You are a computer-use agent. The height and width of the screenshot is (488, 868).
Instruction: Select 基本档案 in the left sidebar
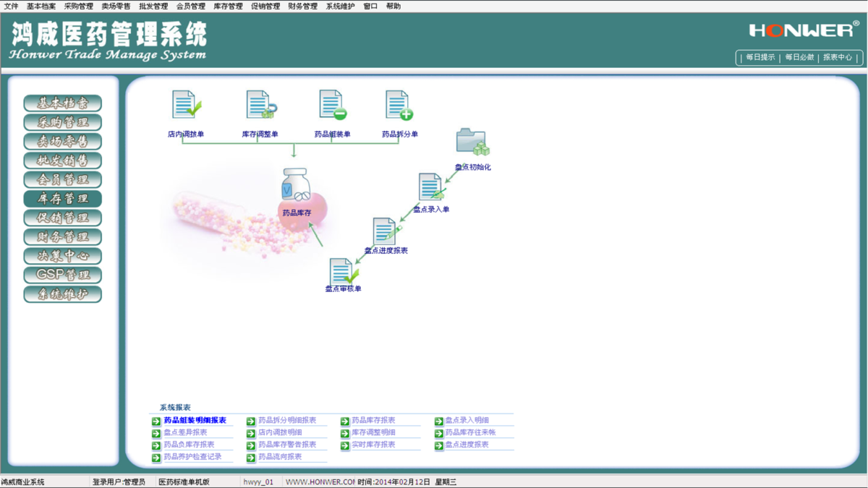[x=63, y=103]
